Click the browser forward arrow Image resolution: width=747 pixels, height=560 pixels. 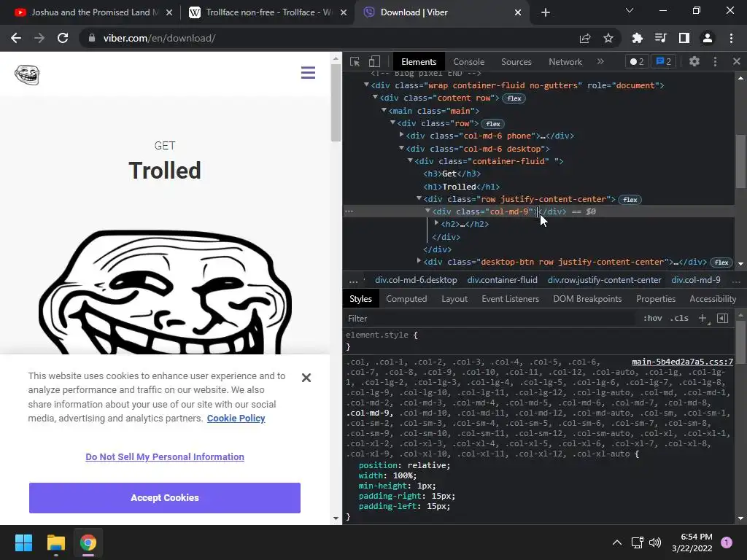pyautogui.click(x=39, y=38)
